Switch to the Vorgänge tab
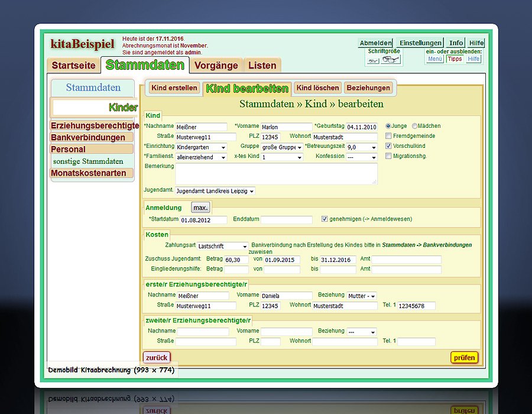This screenshot has height=414, width=532. tap(216, 65)
